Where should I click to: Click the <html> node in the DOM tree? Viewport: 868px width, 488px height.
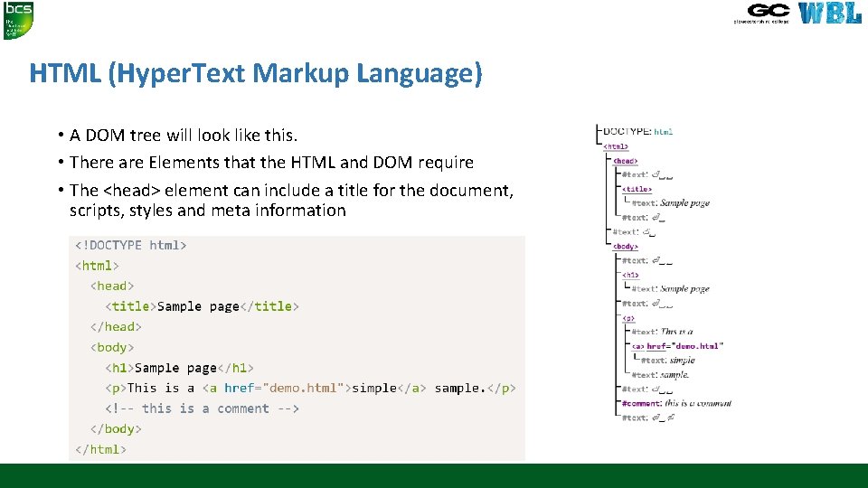(616, 146)
